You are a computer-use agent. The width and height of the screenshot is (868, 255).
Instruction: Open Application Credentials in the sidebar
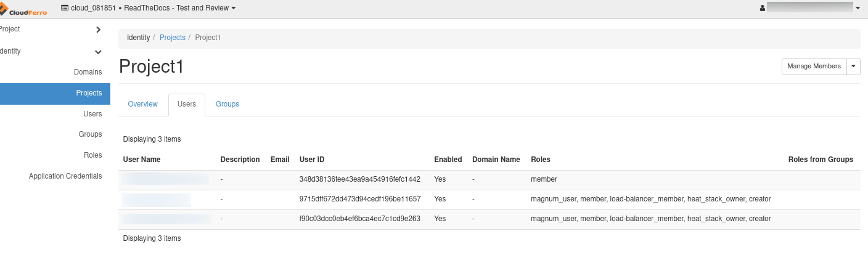[x=65, y=176]
